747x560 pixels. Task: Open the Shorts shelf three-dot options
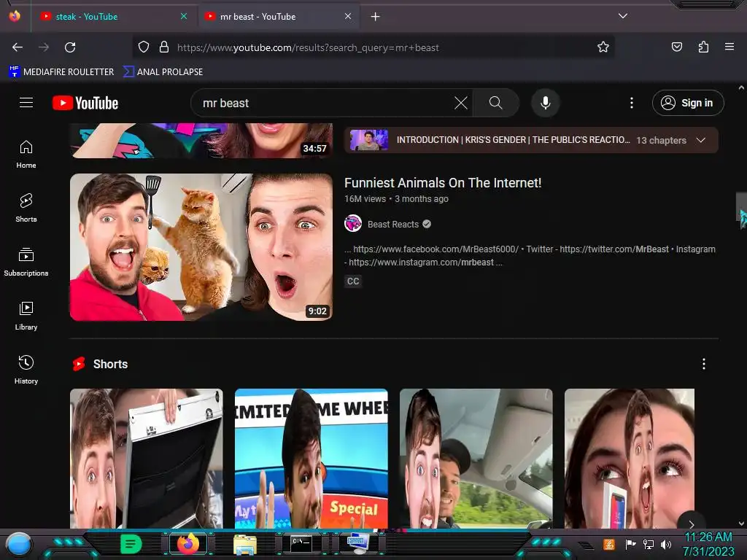[x=704, y=365]
